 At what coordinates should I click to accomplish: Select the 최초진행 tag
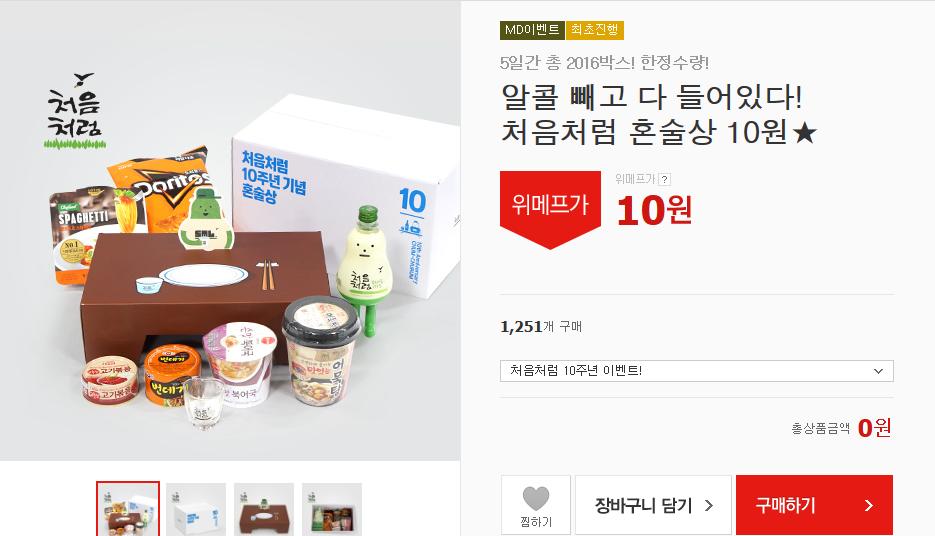point(595,30)
